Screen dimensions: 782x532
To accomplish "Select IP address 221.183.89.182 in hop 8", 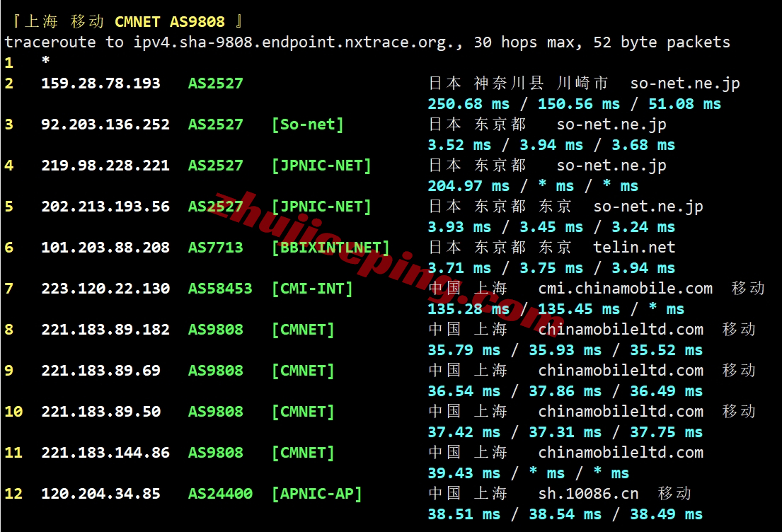I will tap(105, 330).
